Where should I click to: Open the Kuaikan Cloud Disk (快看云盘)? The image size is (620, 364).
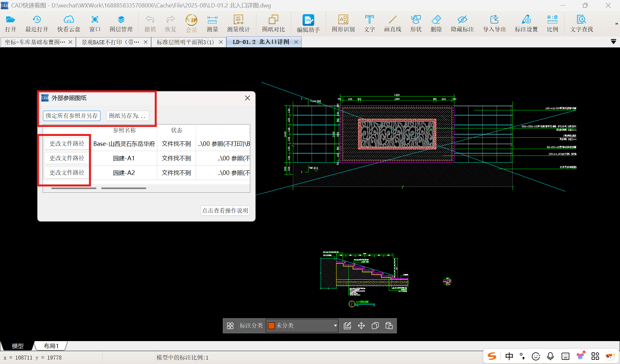tap(68, 24)
